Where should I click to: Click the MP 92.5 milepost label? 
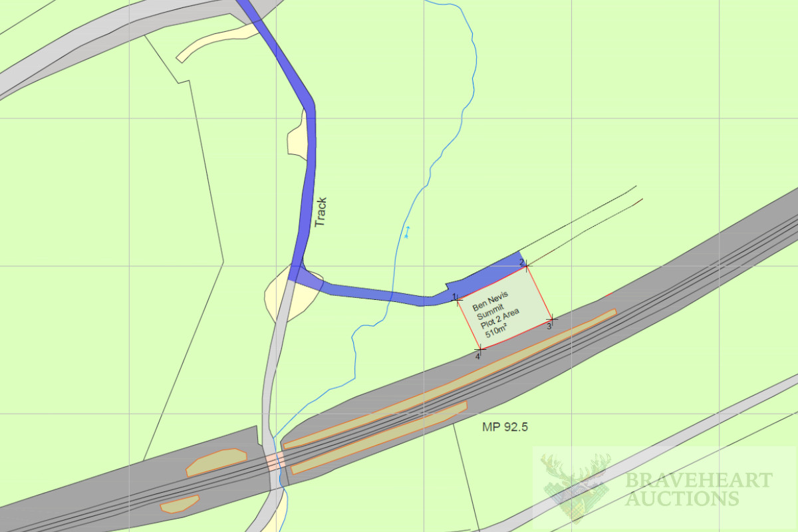click(505, 428)
